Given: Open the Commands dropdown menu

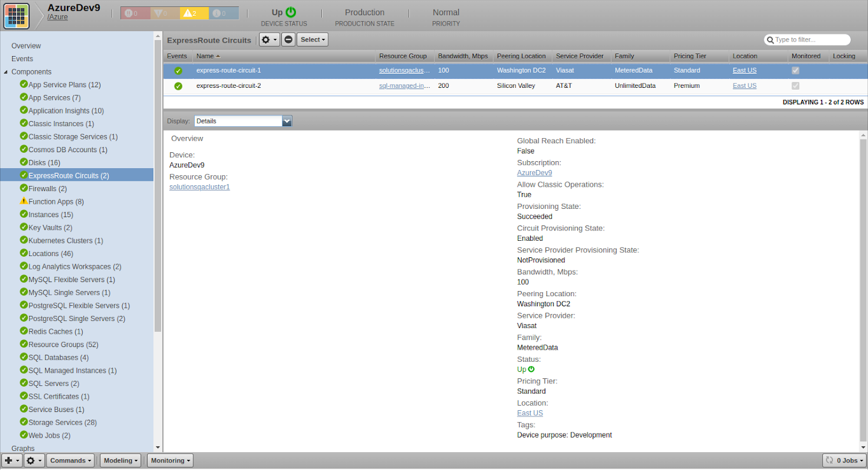Looking at the screenshot, I should pyautogui.click(x=71, y=460).
